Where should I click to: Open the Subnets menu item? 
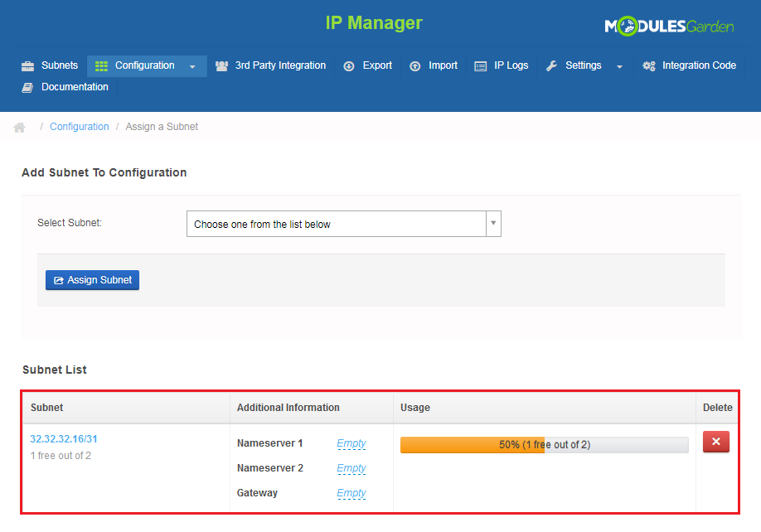(60, 65)
